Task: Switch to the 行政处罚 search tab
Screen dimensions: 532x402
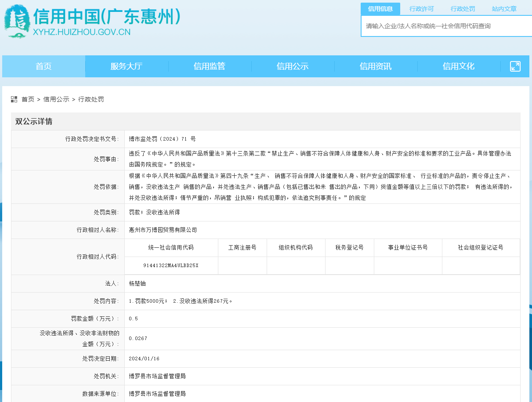Action: (463, 9)
